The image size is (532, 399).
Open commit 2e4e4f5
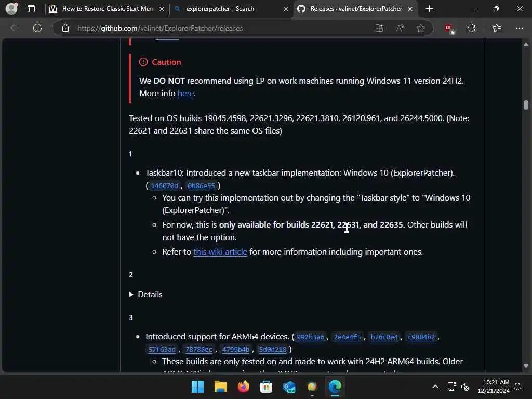pos(347,337)
